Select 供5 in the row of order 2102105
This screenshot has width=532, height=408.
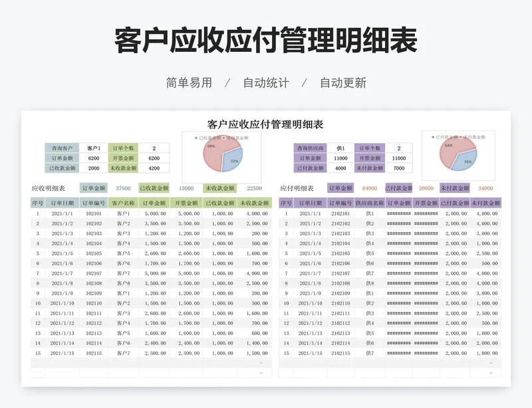[370, 254]
